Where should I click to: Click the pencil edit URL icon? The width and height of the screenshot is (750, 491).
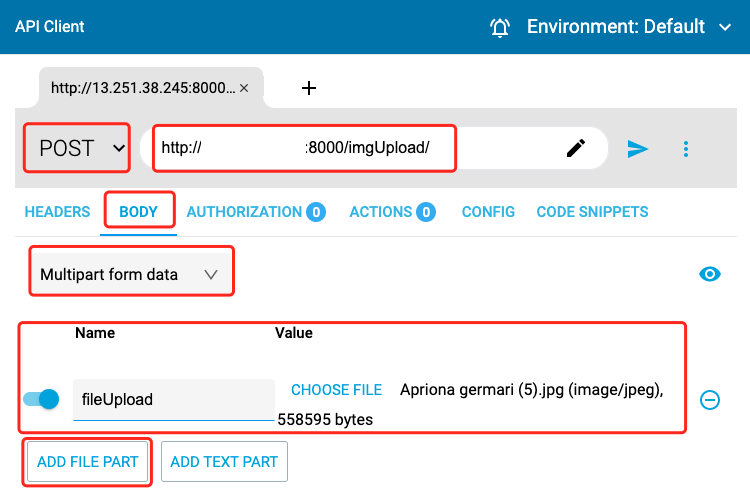click(x=576, y=148)
